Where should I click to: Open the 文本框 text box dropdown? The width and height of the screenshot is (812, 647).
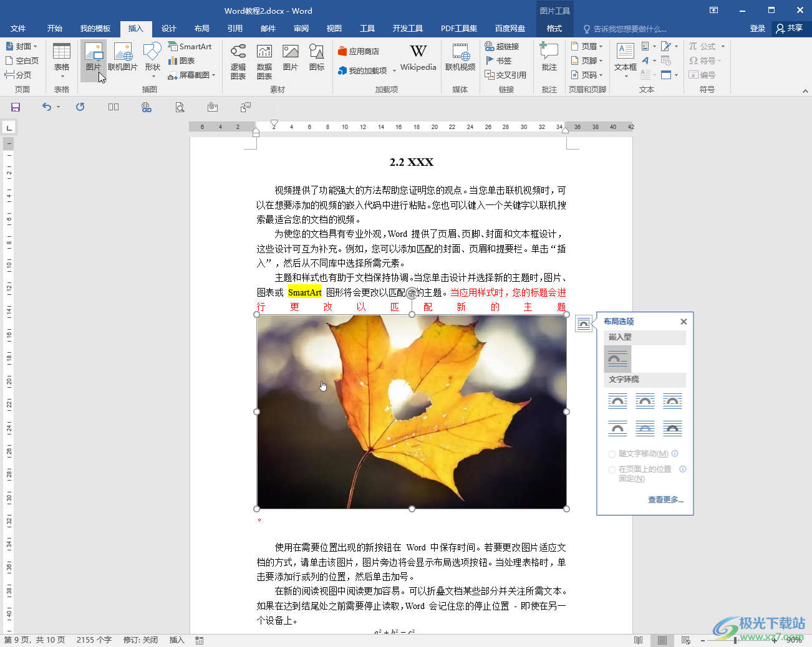click(626, 61)
